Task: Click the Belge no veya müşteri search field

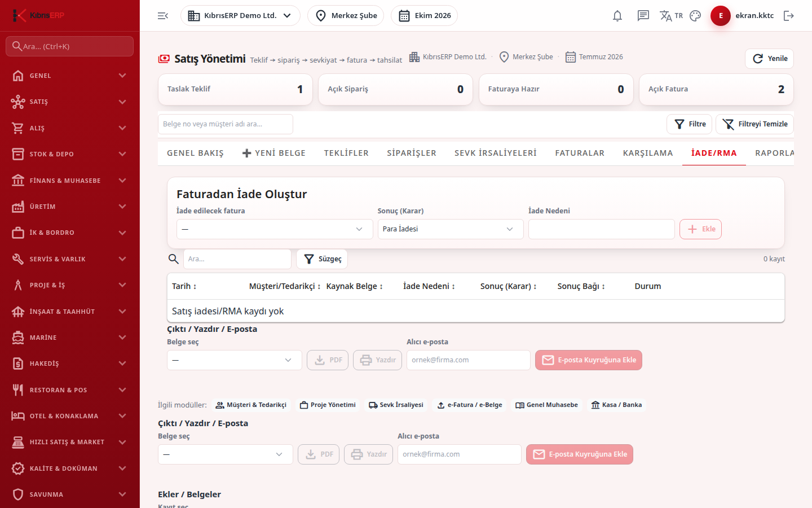Action: (226, 124)
